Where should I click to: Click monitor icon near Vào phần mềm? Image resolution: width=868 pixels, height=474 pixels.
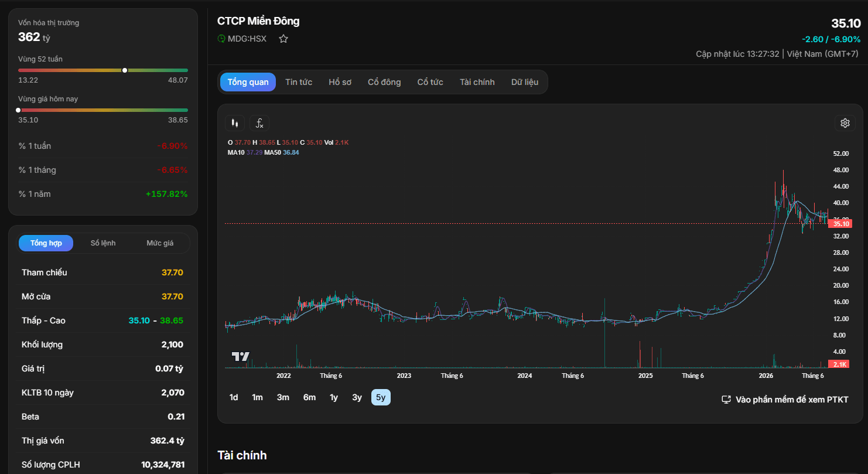click(x=726, y=400)
